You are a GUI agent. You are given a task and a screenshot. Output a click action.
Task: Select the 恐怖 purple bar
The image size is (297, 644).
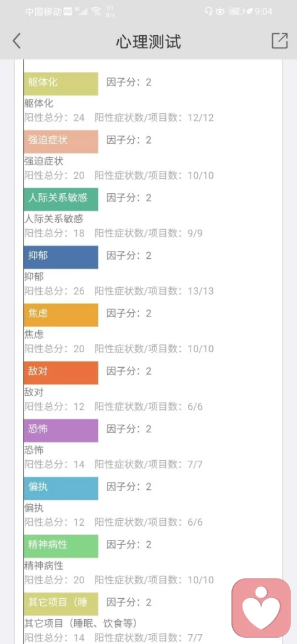[x=61, y=430]
